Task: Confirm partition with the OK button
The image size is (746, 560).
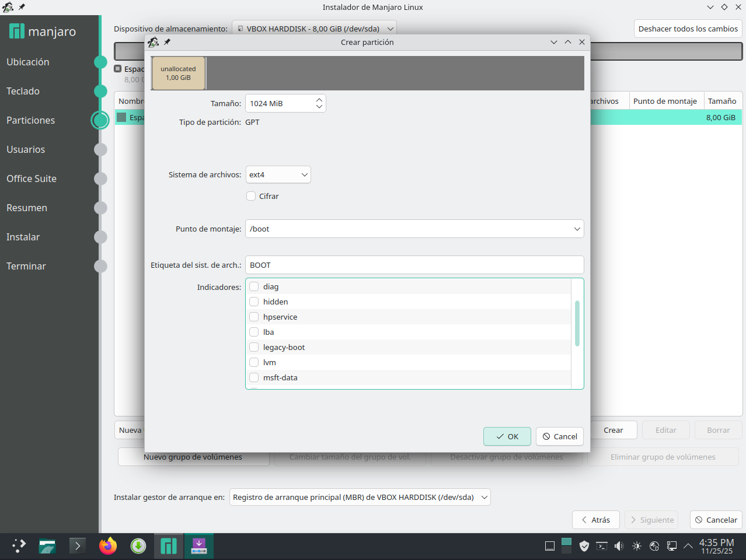Action: coord(507,436)
